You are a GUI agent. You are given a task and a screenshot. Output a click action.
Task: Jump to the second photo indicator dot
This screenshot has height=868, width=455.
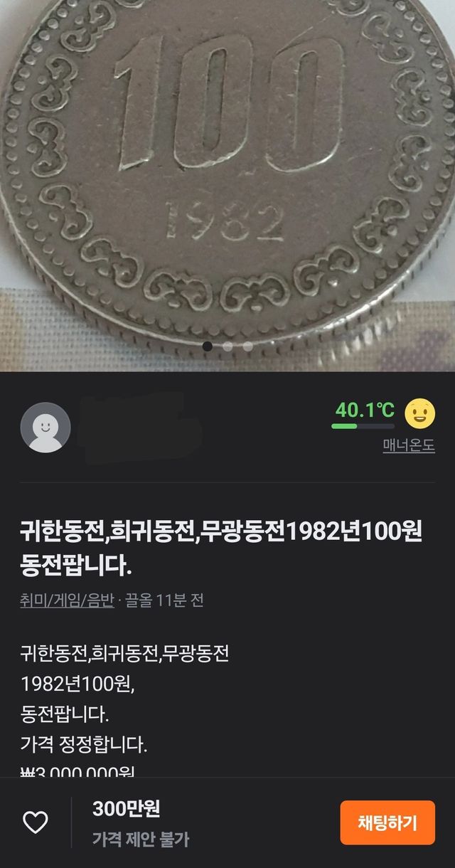point(227,346)
